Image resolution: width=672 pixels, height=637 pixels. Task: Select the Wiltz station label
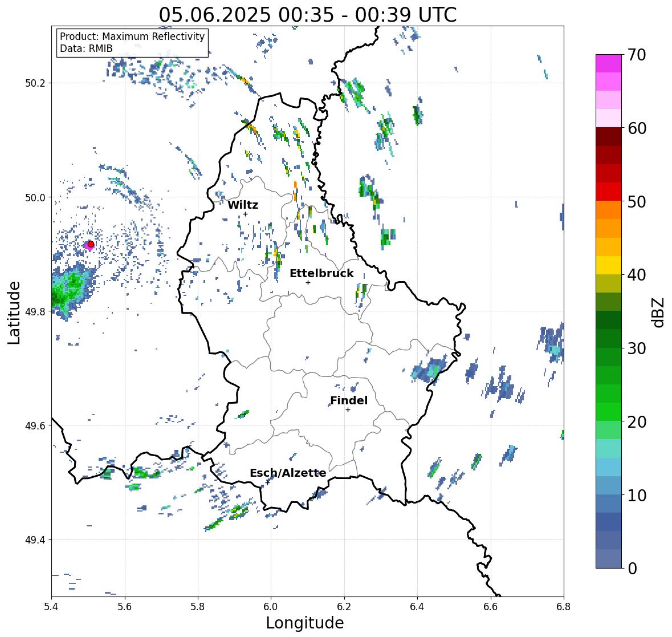point(243,205)
